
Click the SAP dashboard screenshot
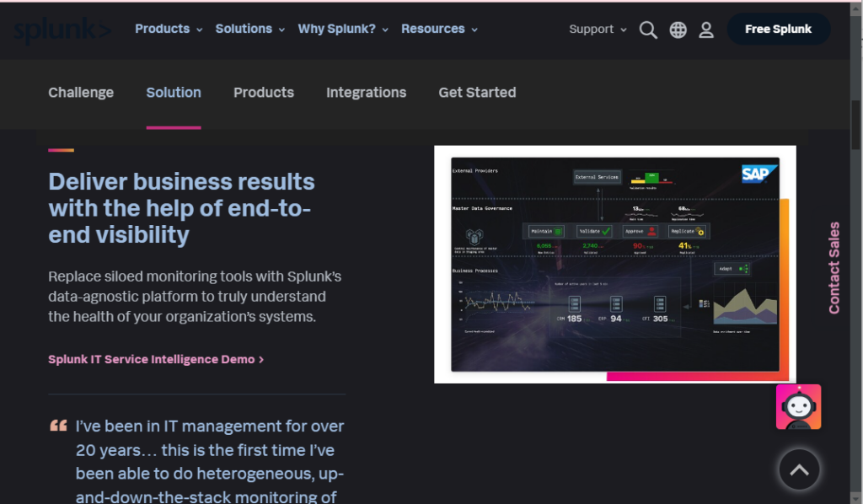[614, 264]
